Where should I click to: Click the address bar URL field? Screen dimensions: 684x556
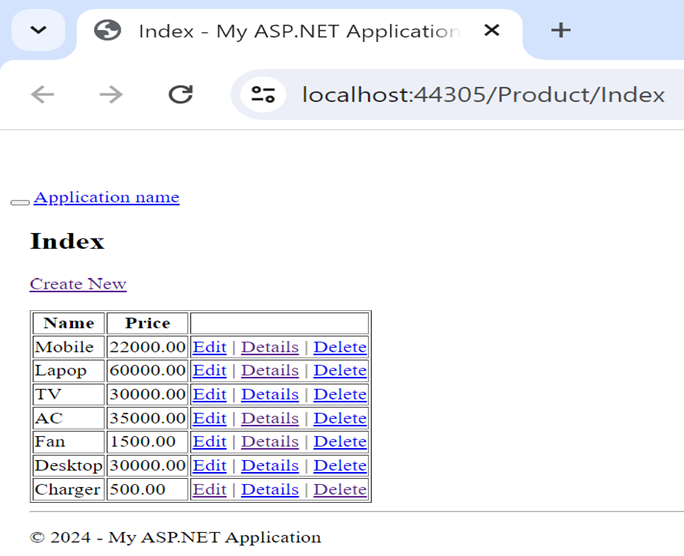coord(482,95)
